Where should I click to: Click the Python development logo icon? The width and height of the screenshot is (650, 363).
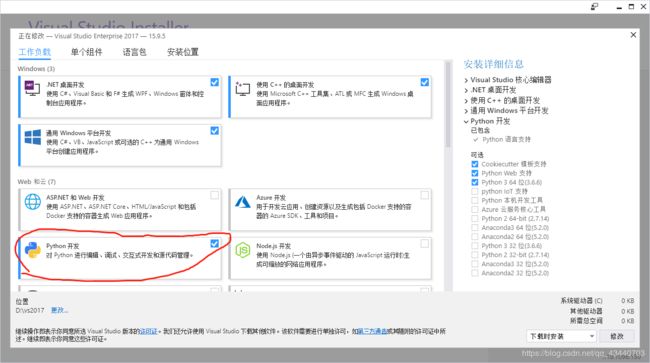click(x=33, y=250)
